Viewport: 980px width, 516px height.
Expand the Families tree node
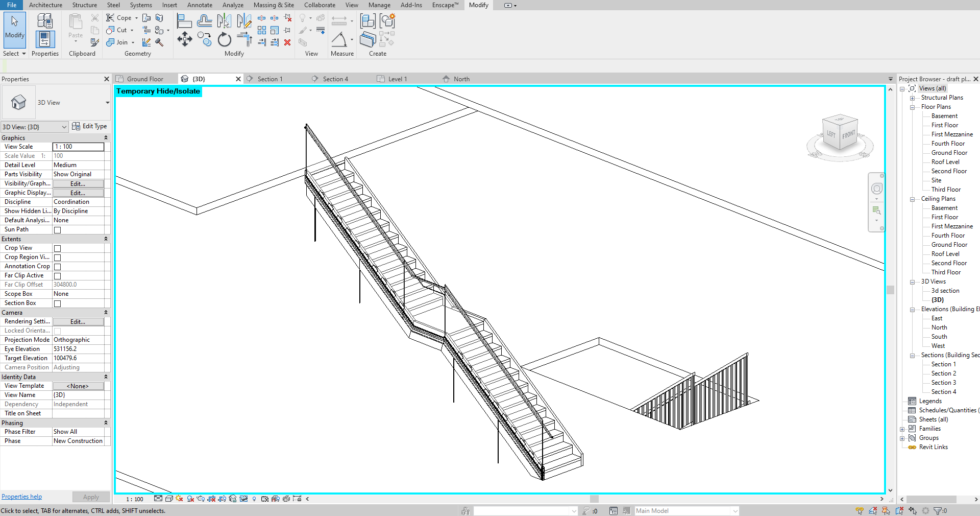coord(902,429)
